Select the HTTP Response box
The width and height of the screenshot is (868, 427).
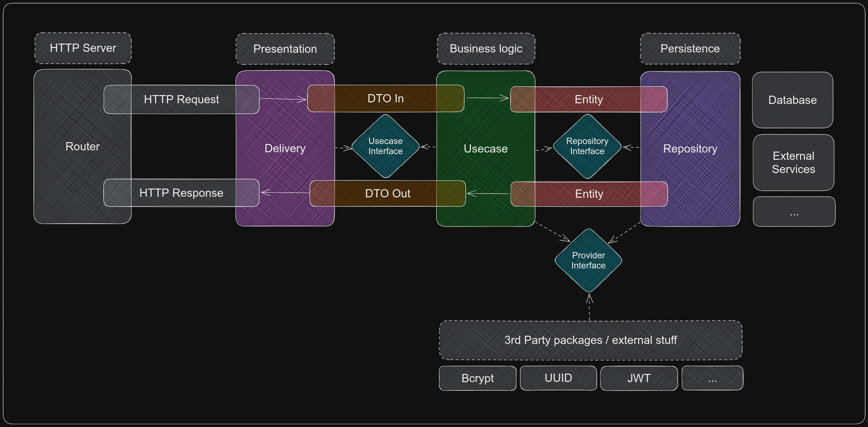point(181,193)
